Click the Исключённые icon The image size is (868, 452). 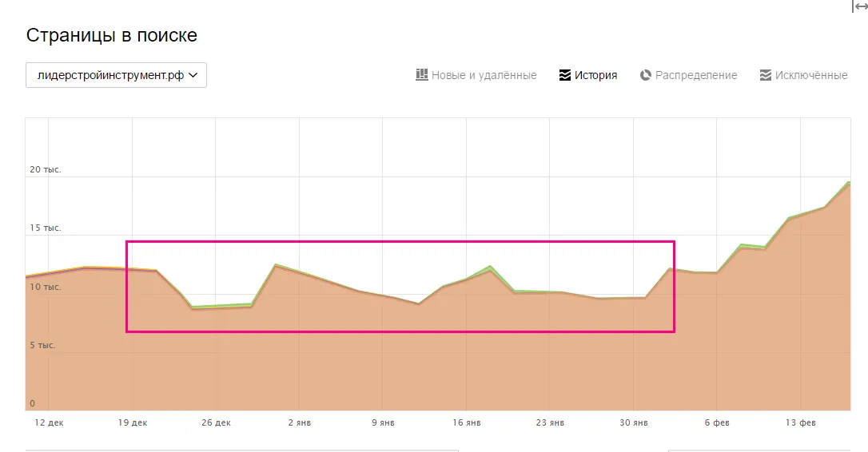766,75
